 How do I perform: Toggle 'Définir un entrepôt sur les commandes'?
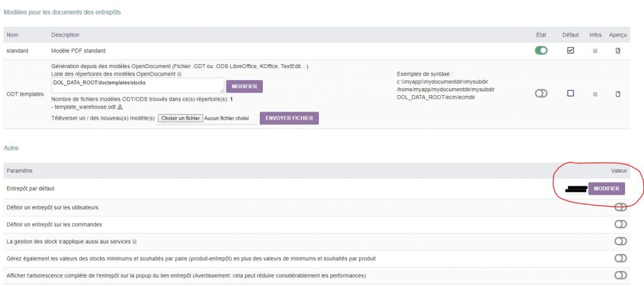pyautogui.click(x=620, y=224)
